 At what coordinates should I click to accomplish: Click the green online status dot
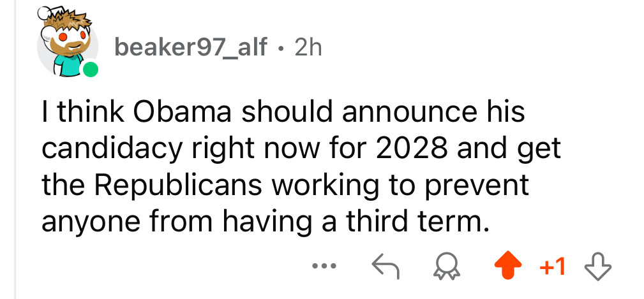point(89,69)
